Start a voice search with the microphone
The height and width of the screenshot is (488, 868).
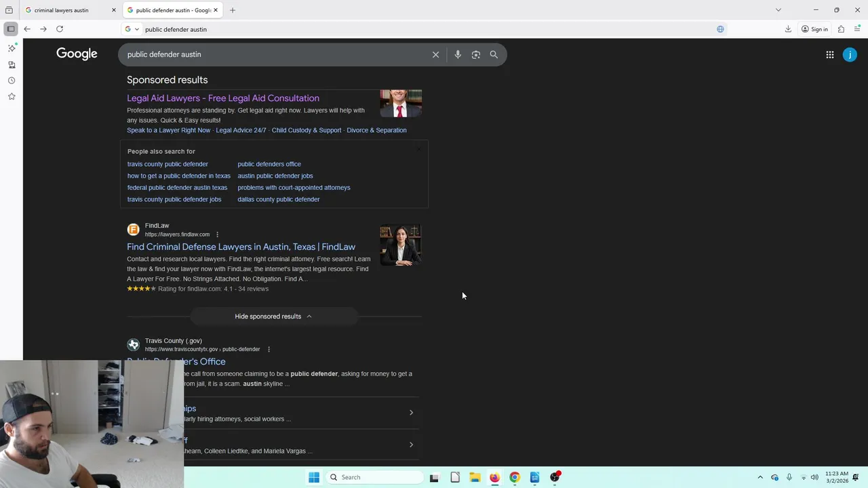tap(458, 55)
